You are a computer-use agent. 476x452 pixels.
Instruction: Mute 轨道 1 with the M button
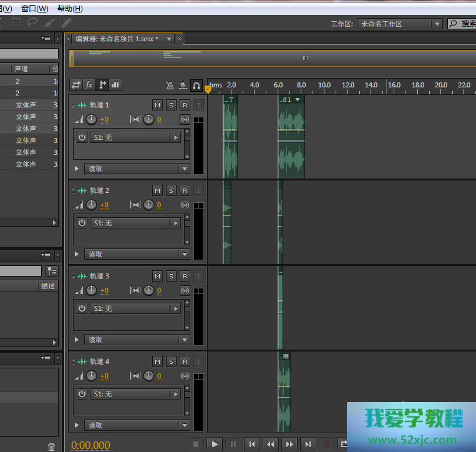point(157,105)
